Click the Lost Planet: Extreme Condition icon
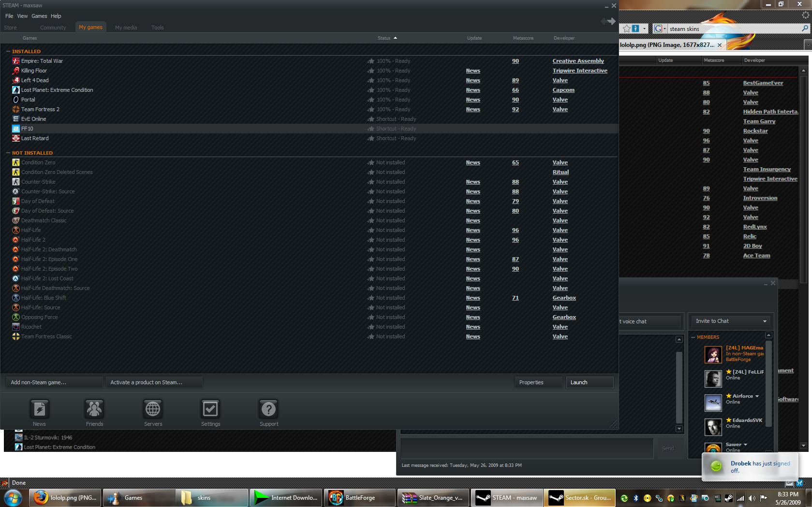The height and width of the screenshot is (507, 812). point(16,90)
